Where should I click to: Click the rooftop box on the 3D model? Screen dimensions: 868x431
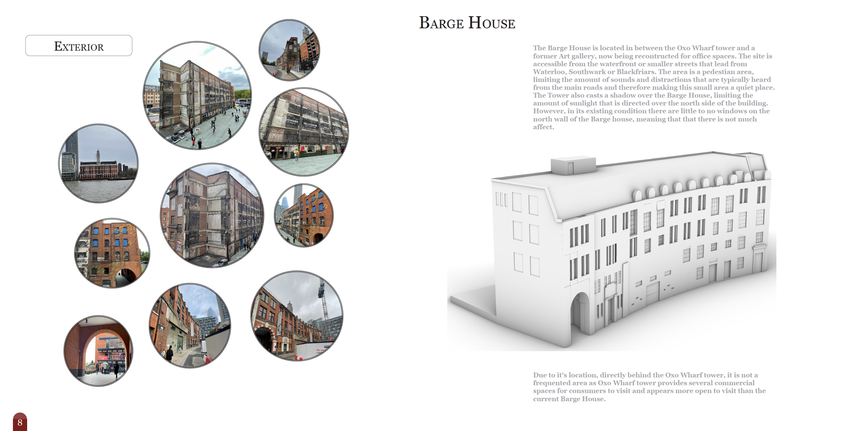(x=573, y=166)
